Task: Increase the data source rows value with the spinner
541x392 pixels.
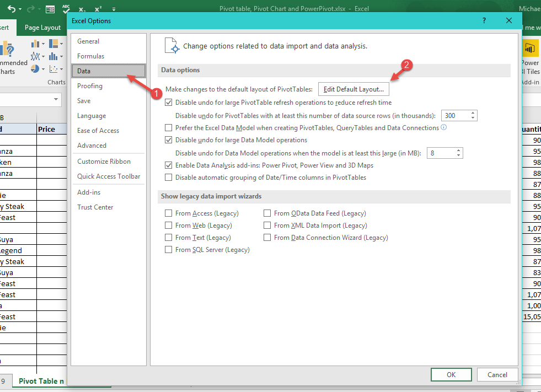Action: (473, 113)
